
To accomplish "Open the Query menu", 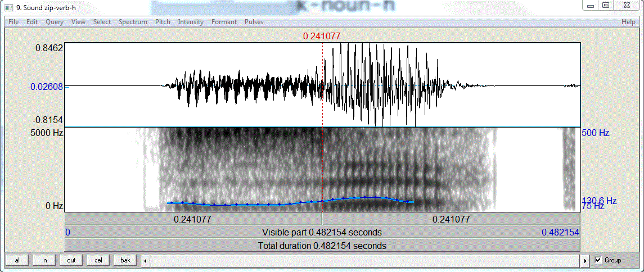I will [55, 22].
